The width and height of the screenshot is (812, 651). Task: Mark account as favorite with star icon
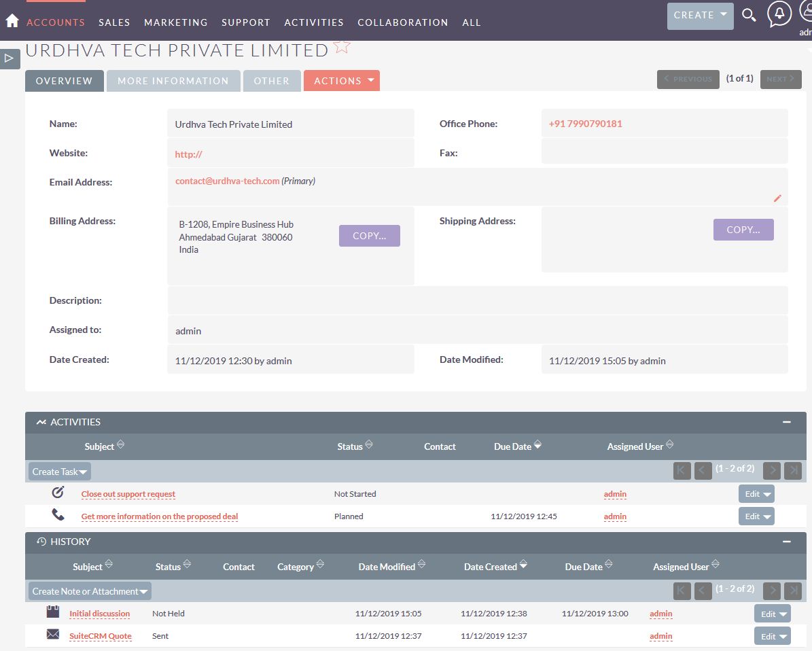342,46
